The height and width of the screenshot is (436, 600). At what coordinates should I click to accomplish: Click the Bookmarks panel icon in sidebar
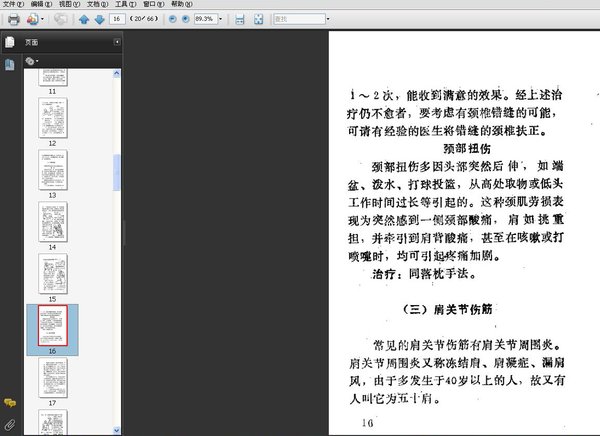[10, 65]
